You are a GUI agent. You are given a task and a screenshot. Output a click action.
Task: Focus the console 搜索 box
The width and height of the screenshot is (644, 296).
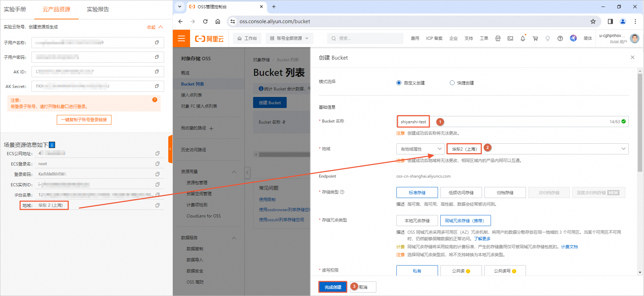coord(365,38)
